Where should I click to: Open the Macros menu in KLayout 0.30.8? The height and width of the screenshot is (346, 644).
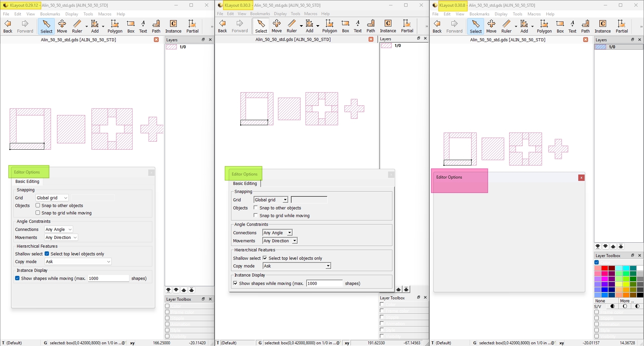pos(534,14)
